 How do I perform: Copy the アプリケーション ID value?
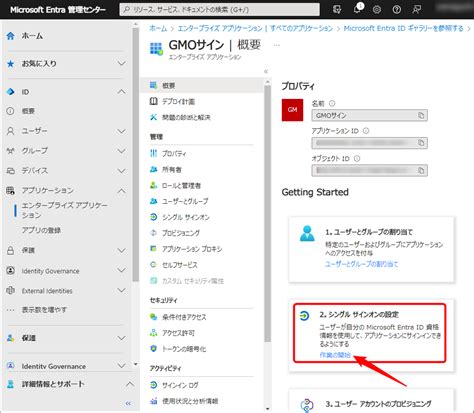click(421, 143)
